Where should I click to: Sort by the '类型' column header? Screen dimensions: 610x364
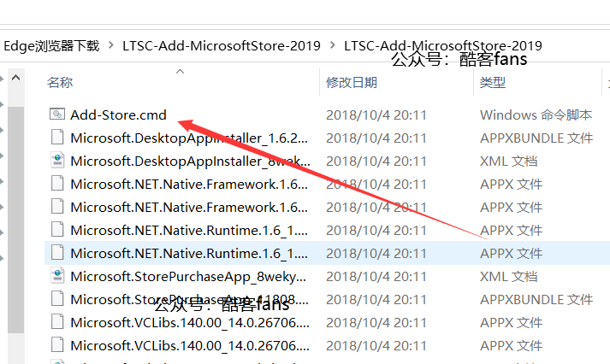(x=493, y=83)
